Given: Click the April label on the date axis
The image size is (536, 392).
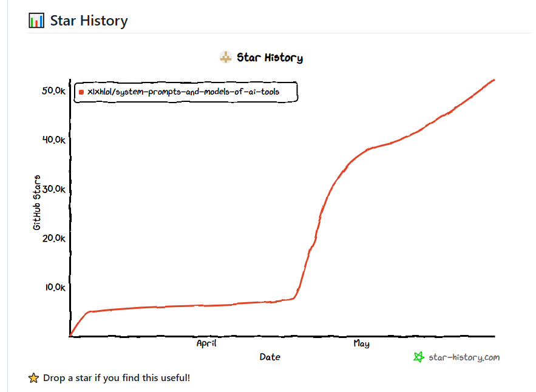Looking at the screenshot, I should tap(206, 343).
